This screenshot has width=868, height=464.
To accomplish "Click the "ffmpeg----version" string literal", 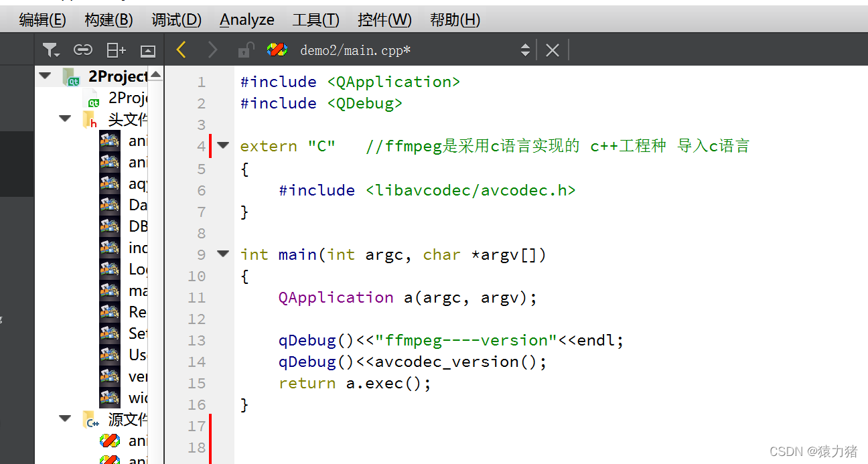I will coord(466,340).
